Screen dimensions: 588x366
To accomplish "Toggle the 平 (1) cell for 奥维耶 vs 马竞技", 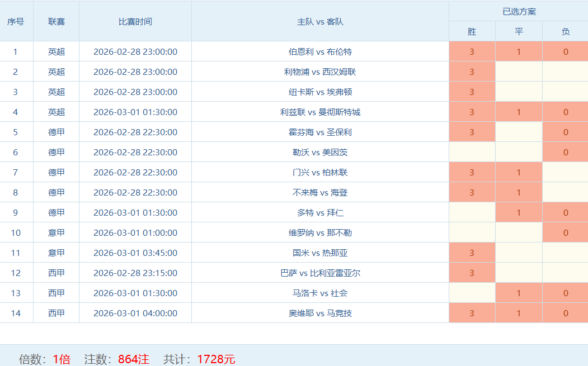I will [519, 313].
